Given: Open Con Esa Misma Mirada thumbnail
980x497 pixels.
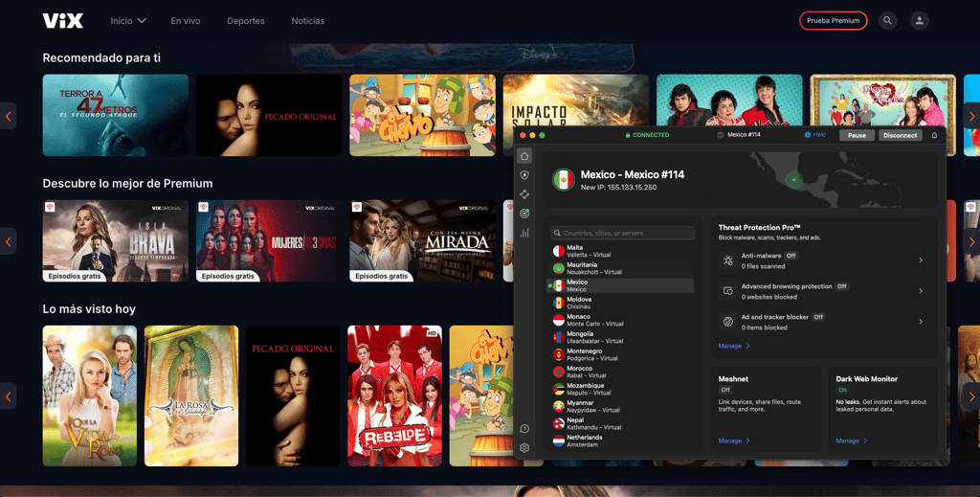Looking at the screenshot, I should pyautogui.click(x=422, y=240).
